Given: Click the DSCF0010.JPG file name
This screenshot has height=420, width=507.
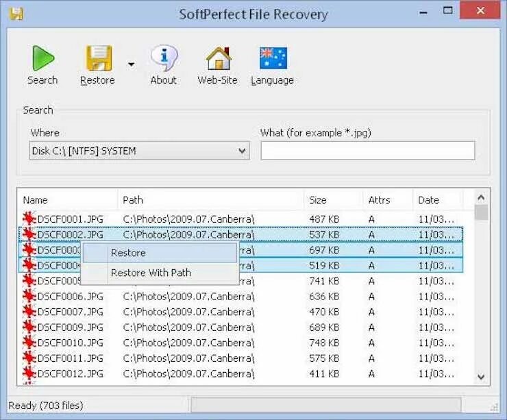Looking at the screenshot, I should click(71, 343).
